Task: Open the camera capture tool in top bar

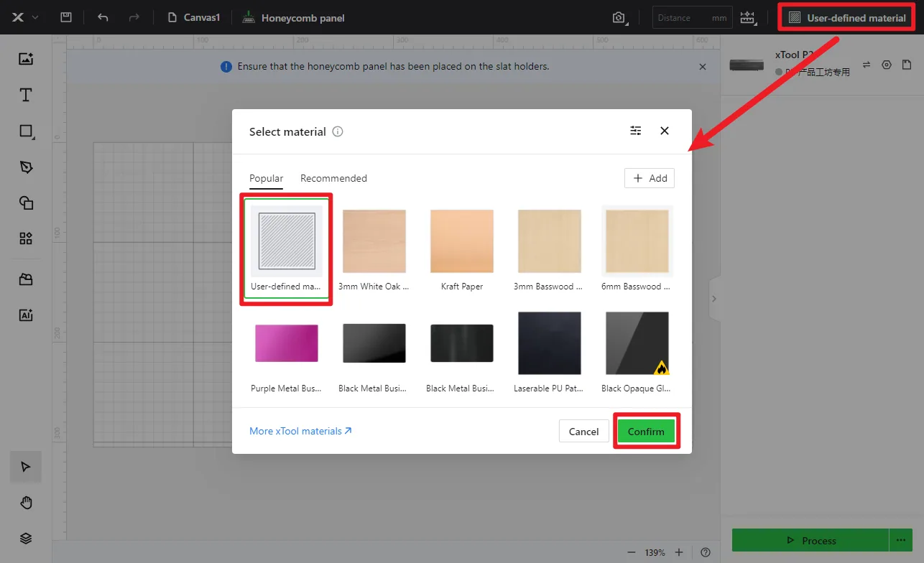Action: point(619,17)
